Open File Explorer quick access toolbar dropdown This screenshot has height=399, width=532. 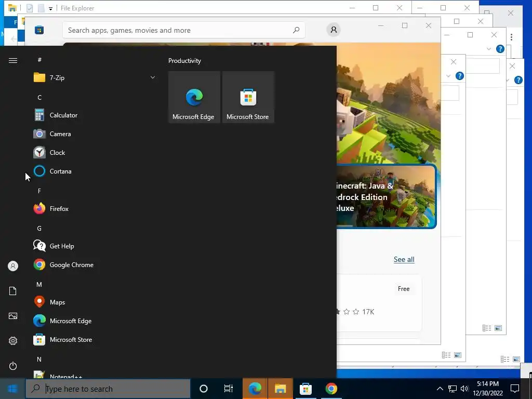(50, 8)
